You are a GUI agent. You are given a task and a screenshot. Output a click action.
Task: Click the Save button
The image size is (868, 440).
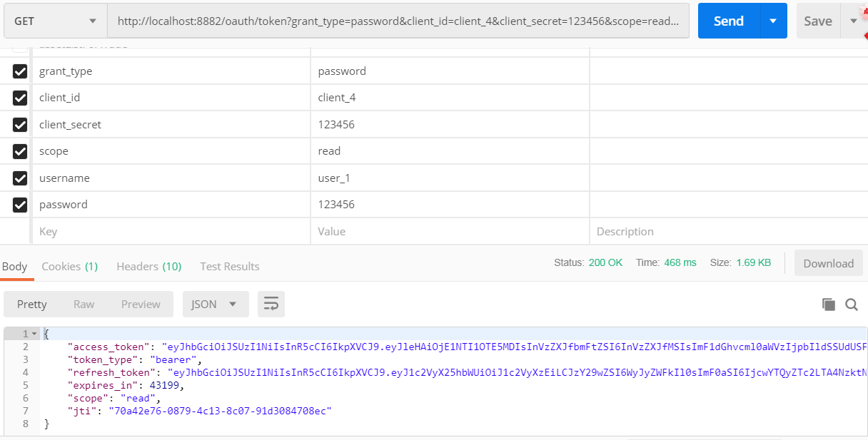(x=818, y=21)
